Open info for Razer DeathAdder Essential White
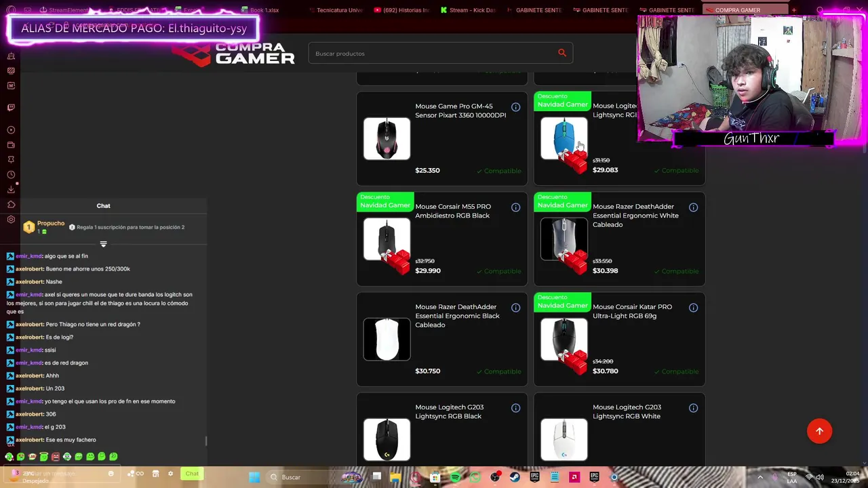The height and width of the screenshot is (488, 868). point(693,207)
